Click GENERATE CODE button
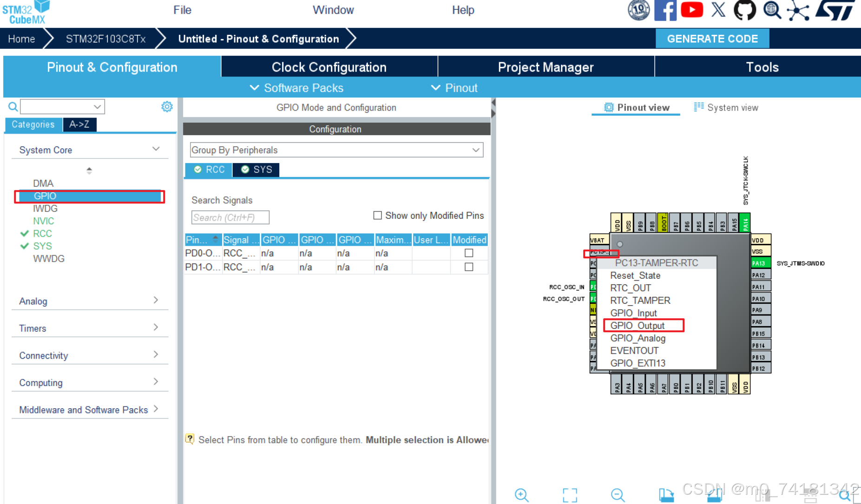The width and height of the screenshot is (861, 504). tap(712, 39)
